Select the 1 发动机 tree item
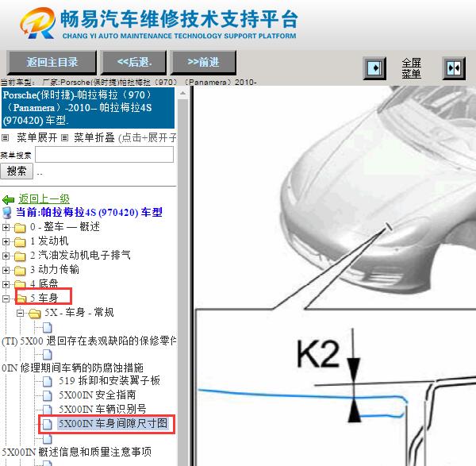This screenshot has width=476, height=466. [x=49, y=241]
